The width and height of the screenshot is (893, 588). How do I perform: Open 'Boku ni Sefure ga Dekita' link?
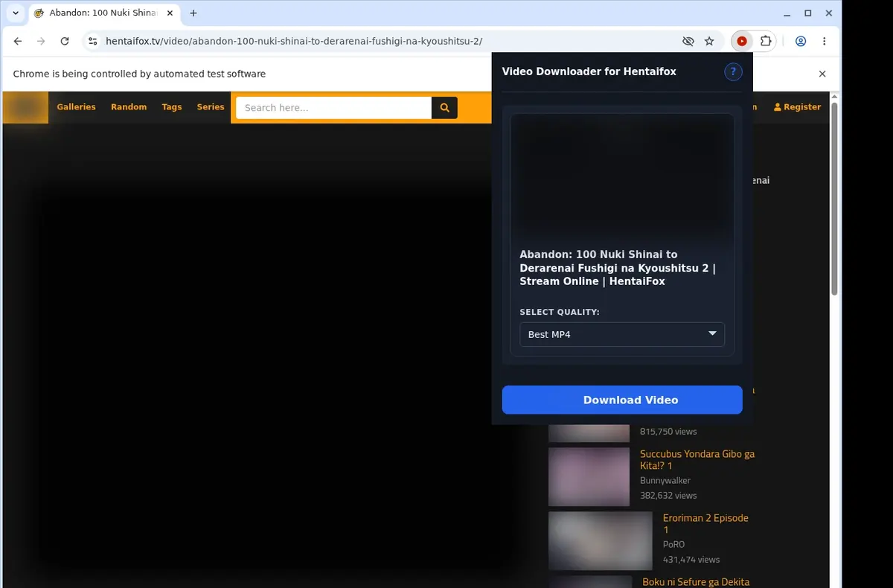pyautogui.click(x=696, y=582)
